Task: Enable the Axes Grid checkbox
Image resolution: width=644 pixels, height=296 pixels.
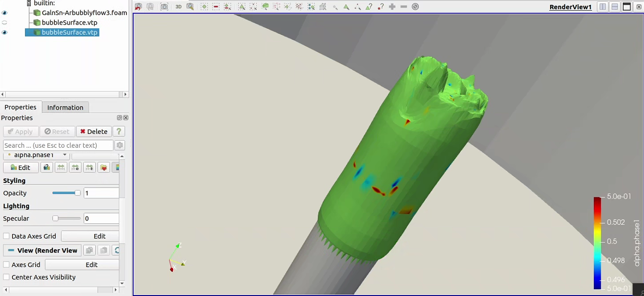Action: click(x=7, y=265)
